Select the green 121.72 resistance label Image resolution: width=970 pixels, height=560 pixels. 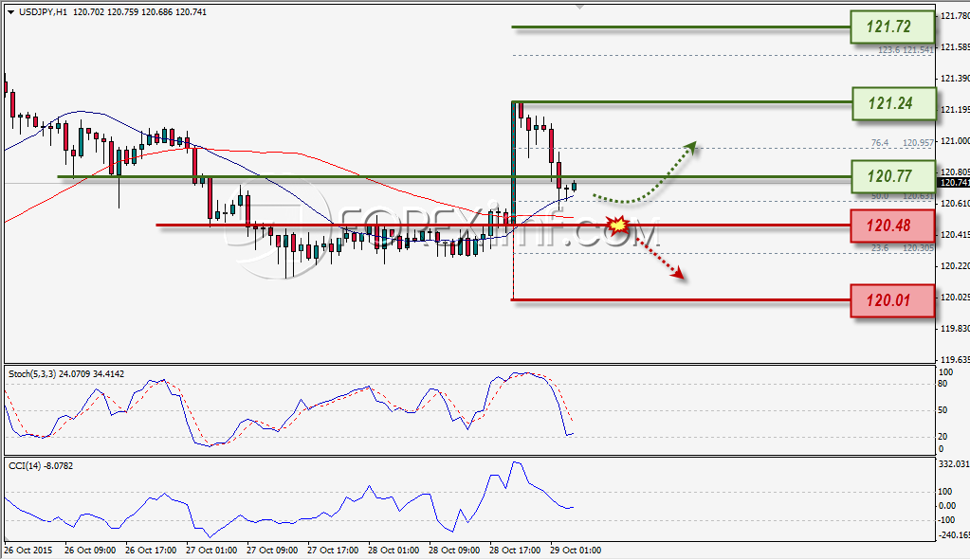(x=892, y=27)
